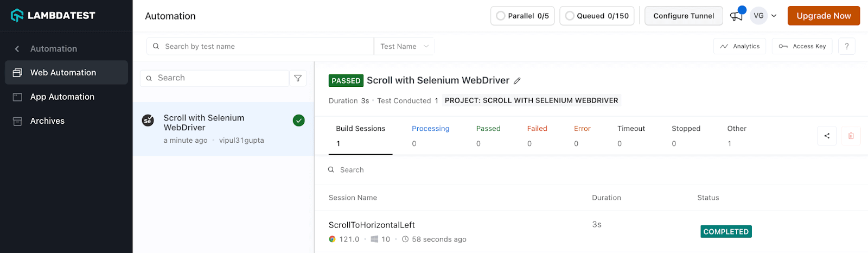
Task: Click the LambdaTest logo
Action: [x=53, y=15]
